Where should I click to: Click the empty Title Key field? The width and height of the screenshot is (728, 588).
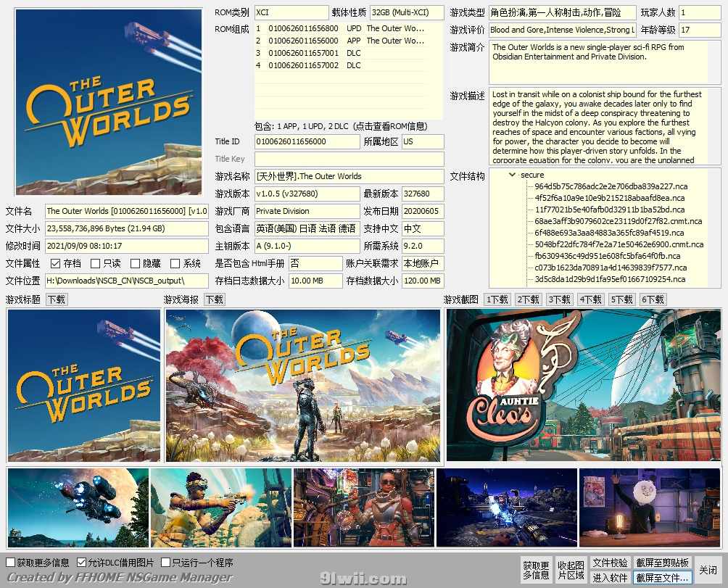click(x=349, y=160)
